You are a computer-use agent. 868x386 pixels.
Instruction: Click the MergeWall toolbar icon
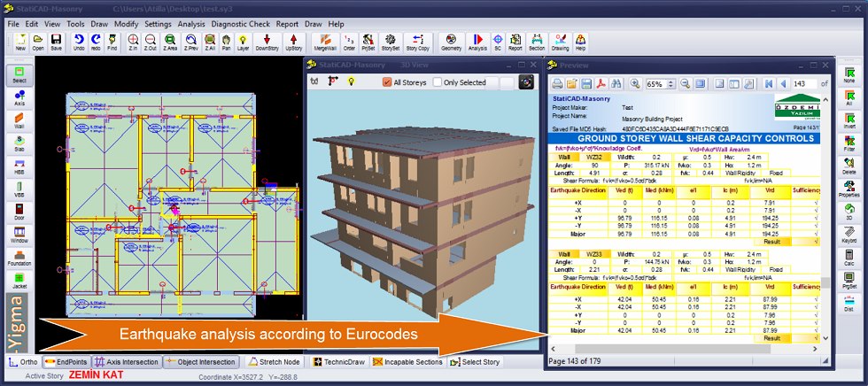tap(325, 42)
